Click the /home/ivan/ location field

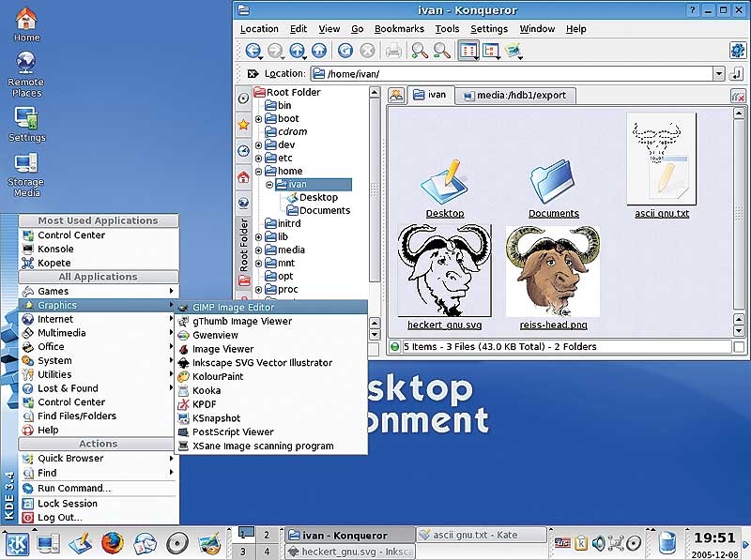[x=512, y=74]
